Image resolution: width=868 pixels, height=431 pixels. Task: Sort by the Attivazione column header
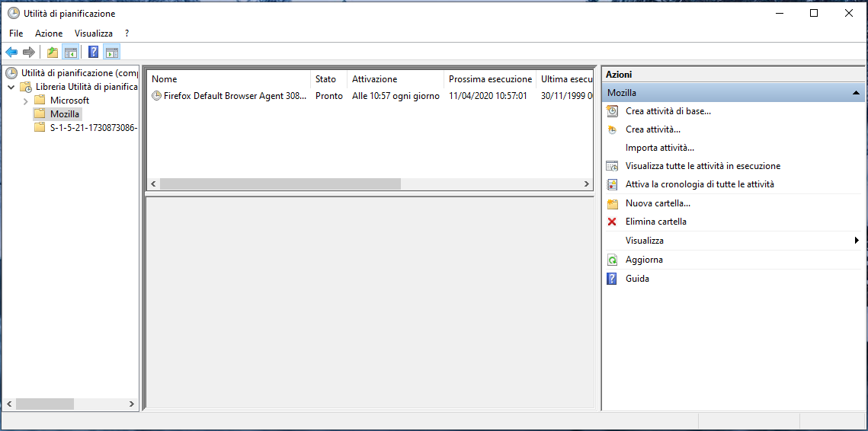coord(396,79)
